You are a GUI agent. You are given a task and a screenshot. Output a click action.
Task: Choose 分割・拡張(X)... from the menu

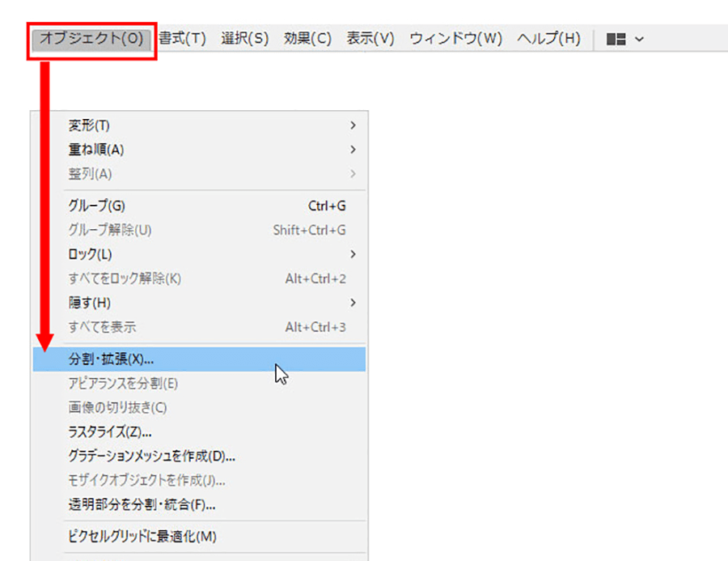[x=199, y=359]
